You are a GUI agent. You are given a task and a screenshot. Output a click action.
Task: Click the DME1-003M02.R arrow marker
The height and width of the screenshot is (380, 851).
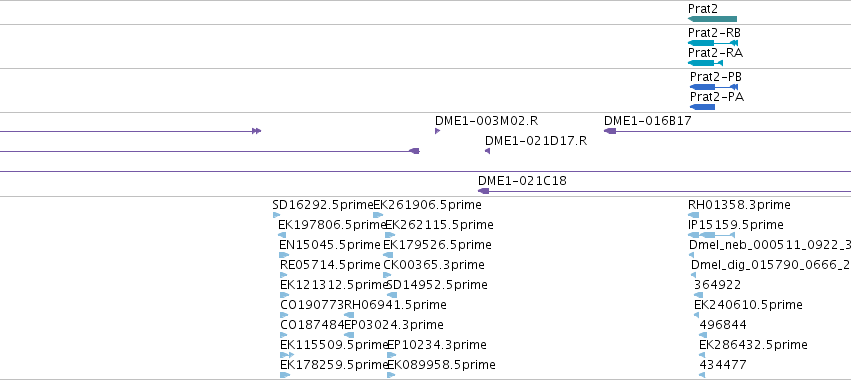437,131
